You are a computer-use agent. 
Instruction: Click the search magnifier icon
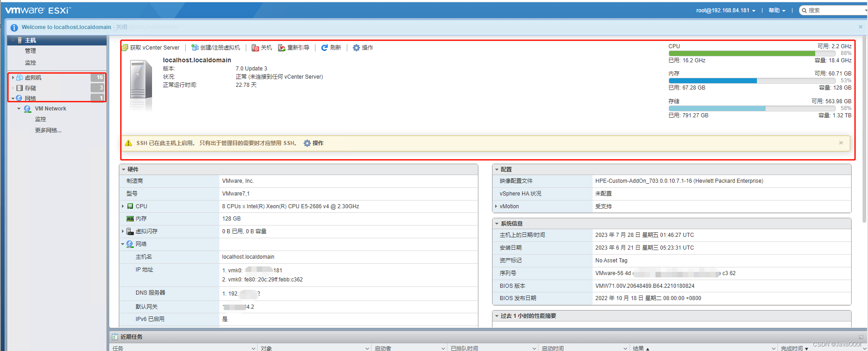pos(805,10)
